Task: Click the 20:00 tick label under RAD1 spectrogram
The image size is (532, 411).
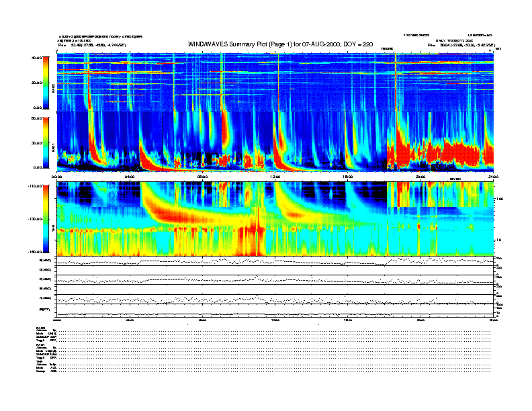Action: tap(420, 177)
